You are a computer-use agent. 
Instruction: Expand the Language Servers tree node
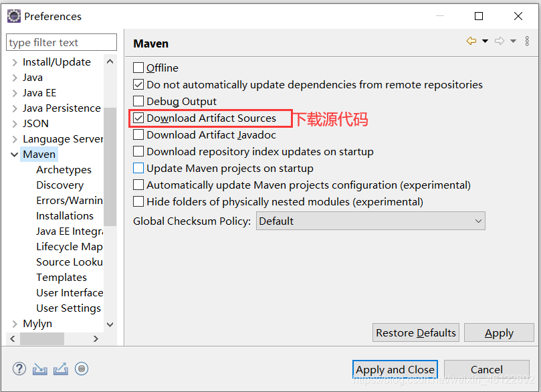click(x=15, y=139)
